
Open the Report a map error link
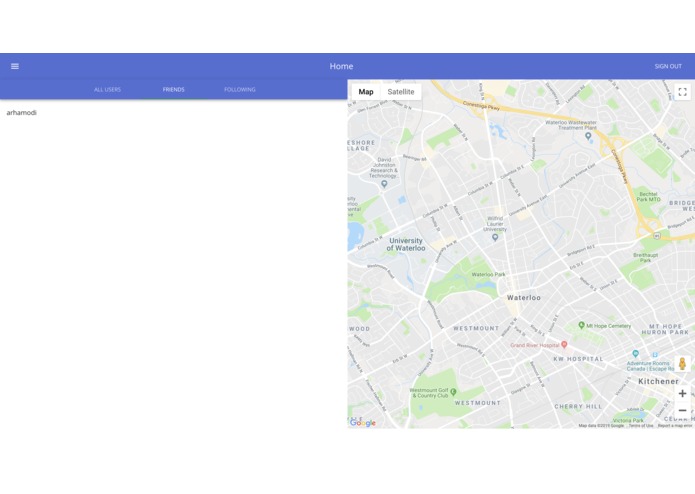[x=675, y=426]
